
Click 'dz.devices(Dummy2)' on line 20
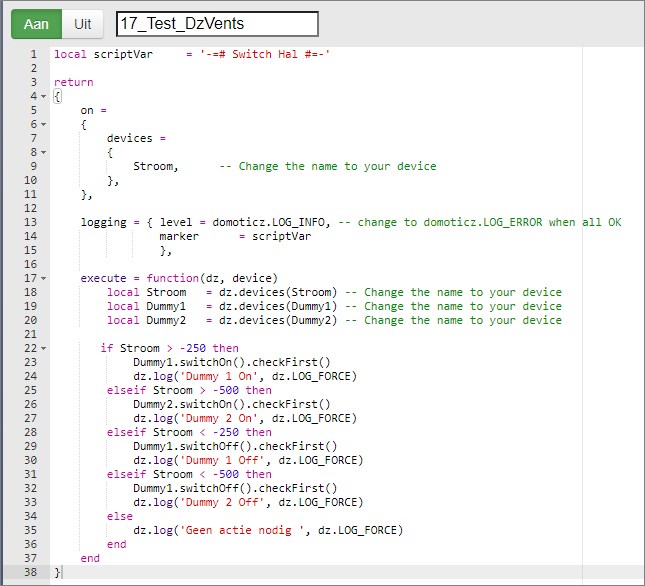(x=278, y=320)
